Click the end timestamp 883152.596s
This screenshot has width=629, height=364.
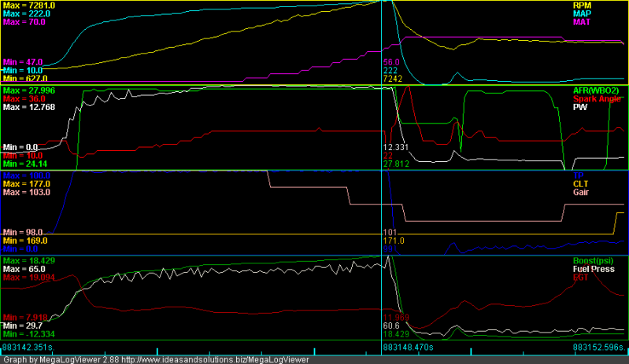point(600,345)
